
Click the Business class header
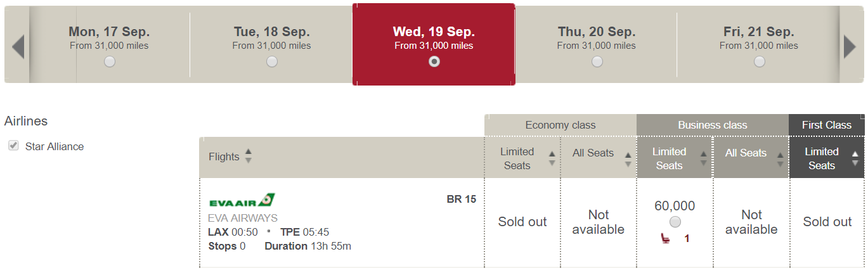click(713, 125)
